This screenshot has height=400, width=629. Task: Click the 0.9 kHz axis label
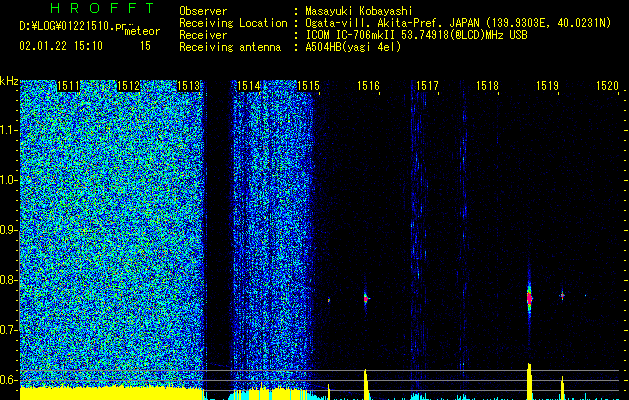coord(9,230)
